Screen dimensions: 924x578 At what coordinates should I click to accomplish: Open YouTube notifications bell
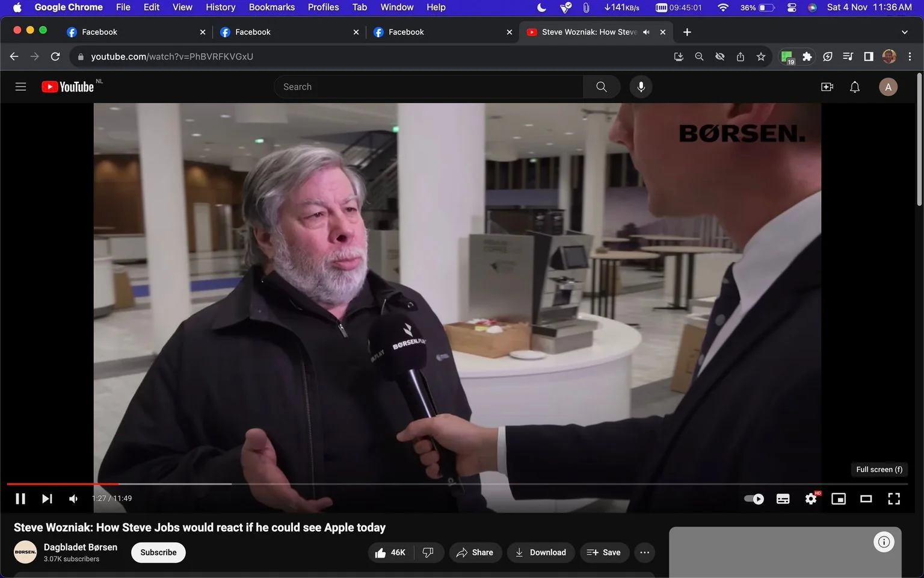click(855, 87)
